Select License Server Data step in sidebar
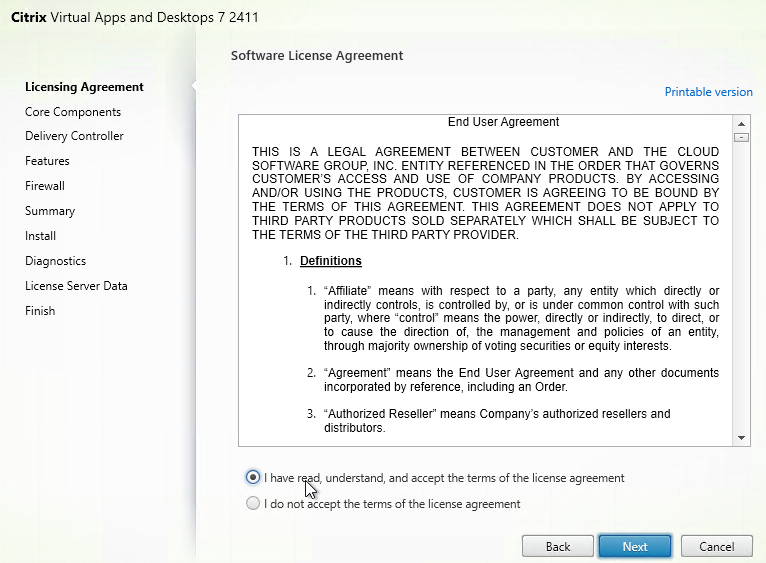 (x=76, y=286)
